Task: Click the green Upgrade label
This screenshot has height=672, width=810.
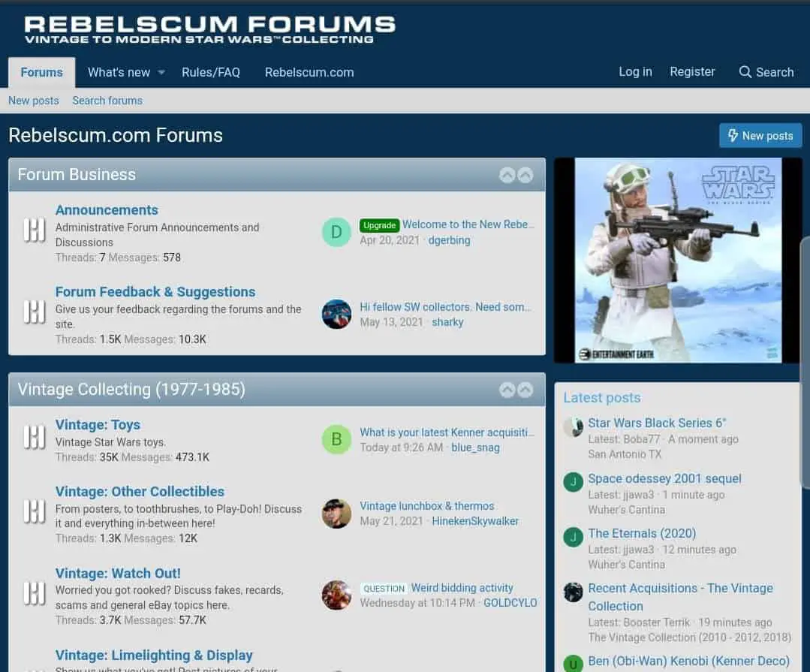Action: (x=380, y=225)
